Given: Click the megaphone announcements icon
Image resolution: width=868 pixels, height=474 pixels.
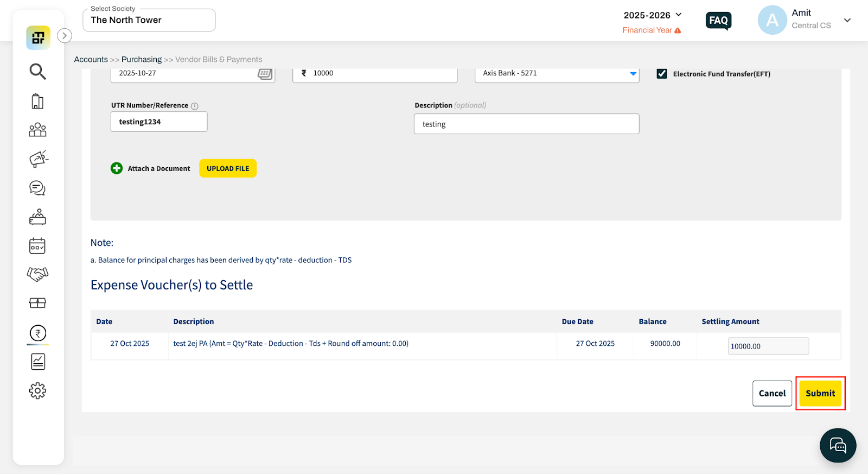Looking at the screenshot, I should [38, 159].
